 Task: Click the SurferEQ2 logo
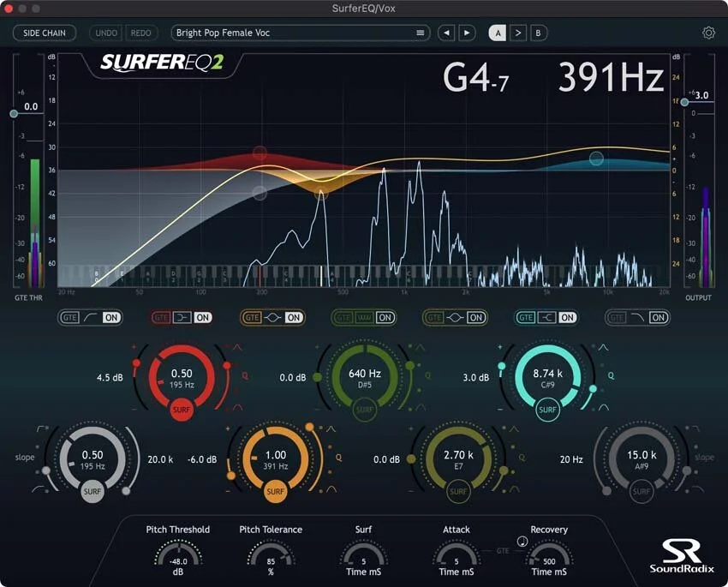[x=162, y=63]
